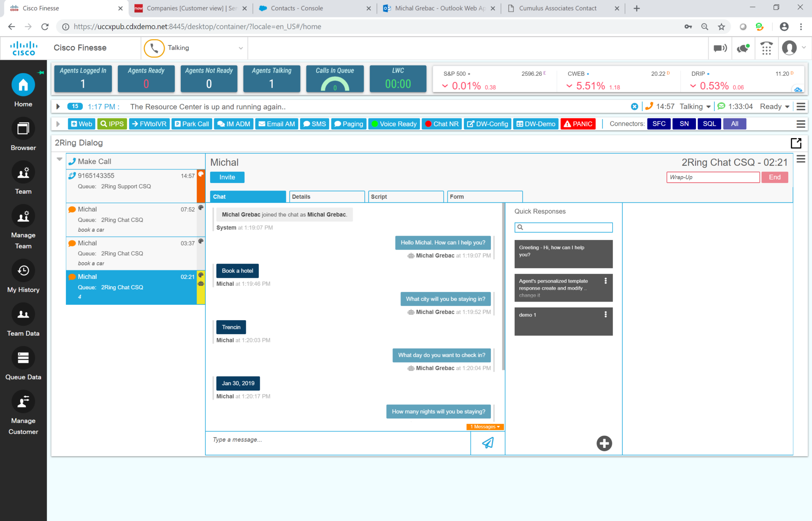Open the Form tab

pos(484,196)
